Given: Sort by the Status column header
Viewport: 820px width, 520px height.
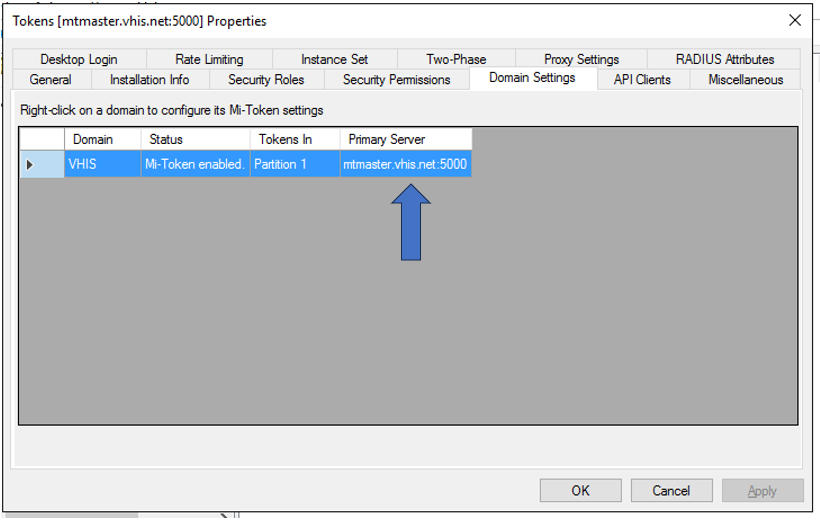Looking at the screenshot, I should coord(195,139).
